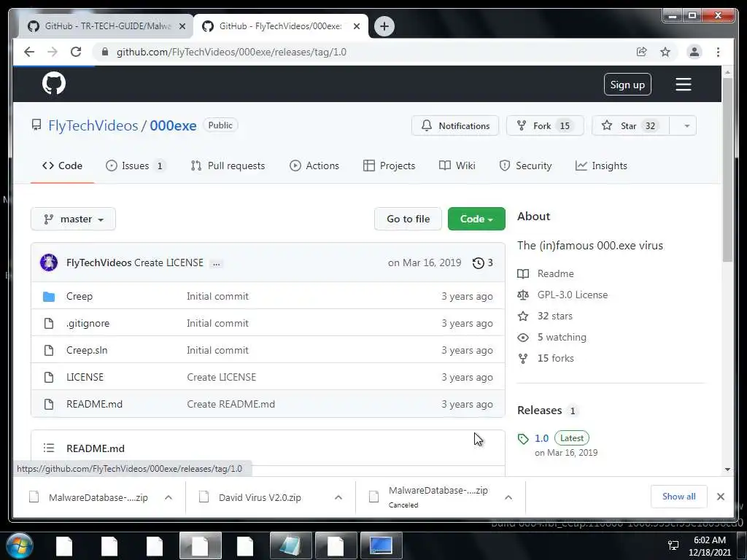
Task: Reload the current page
Action: pos(76,52)
